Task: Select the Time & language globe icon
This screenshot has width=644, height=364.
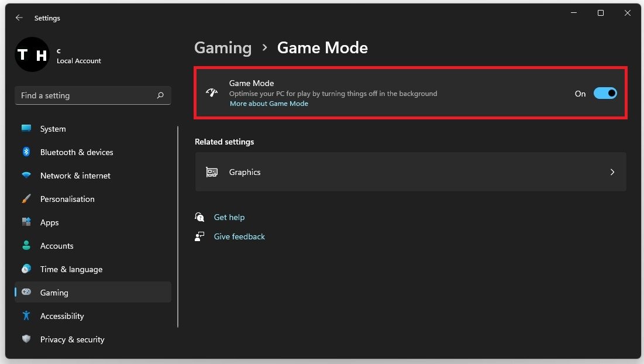Action: [26, 269]
